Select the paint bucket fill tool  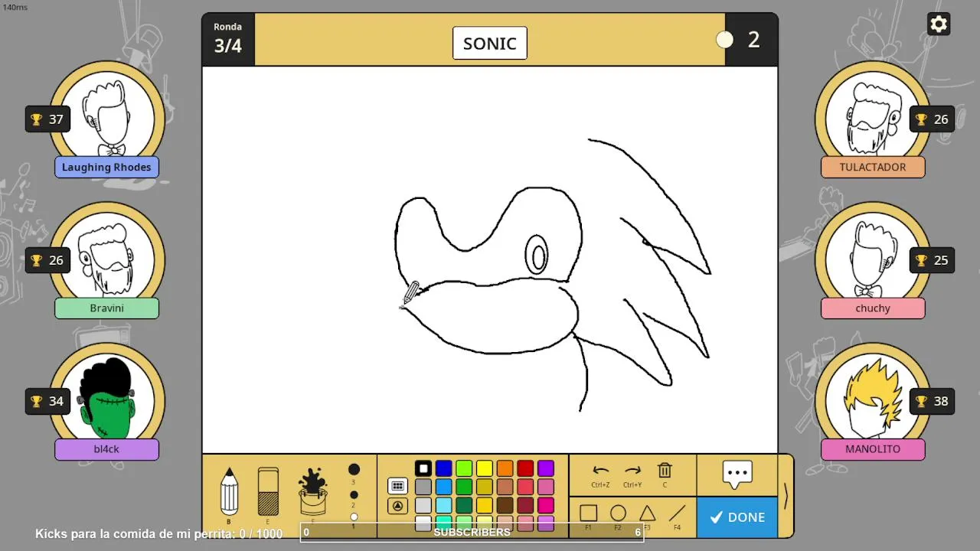[x=312, y=491]
